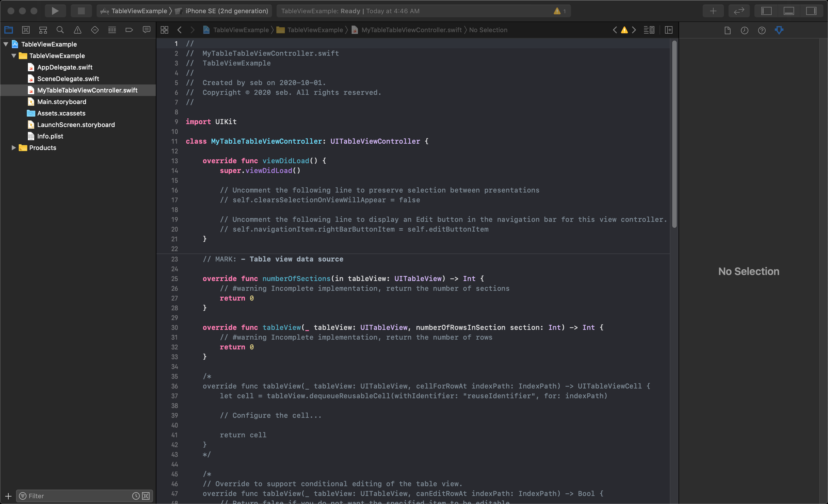Click 'Ready' status in activity bar
Viewport: 828px width, 504px height.
point(350,11)
